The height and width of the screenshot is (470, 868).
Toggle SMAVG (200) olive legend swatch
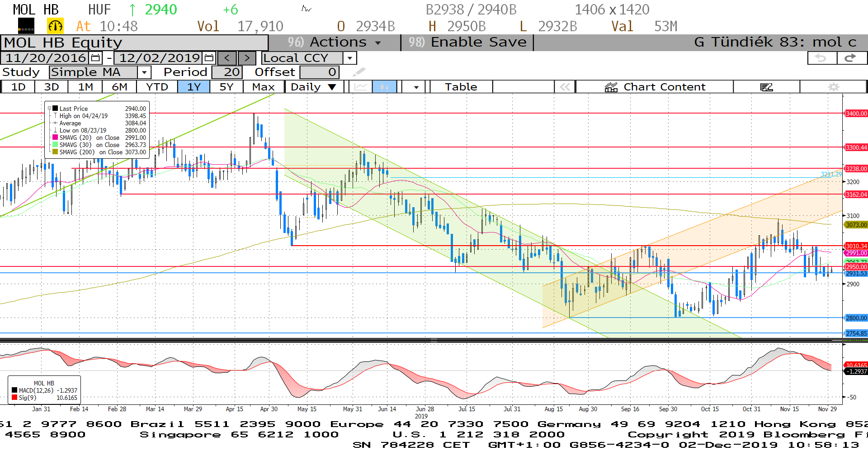(55, 152)
